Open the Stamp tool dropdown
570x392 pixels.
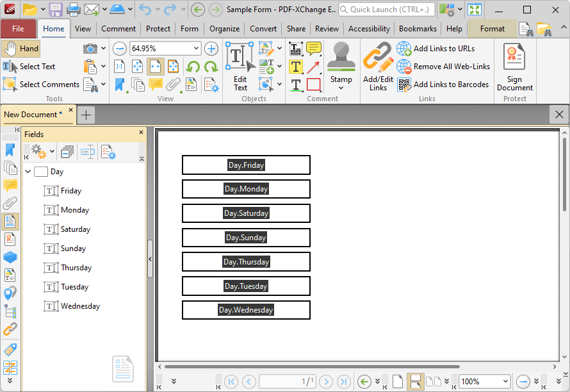click(341, 88)
